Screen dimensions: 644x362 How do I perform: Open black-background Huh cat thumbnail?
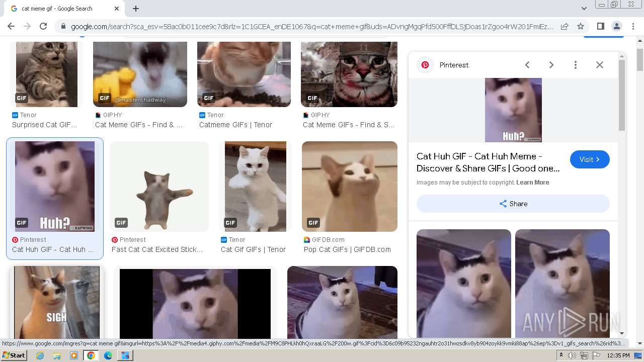click(195, 304)
